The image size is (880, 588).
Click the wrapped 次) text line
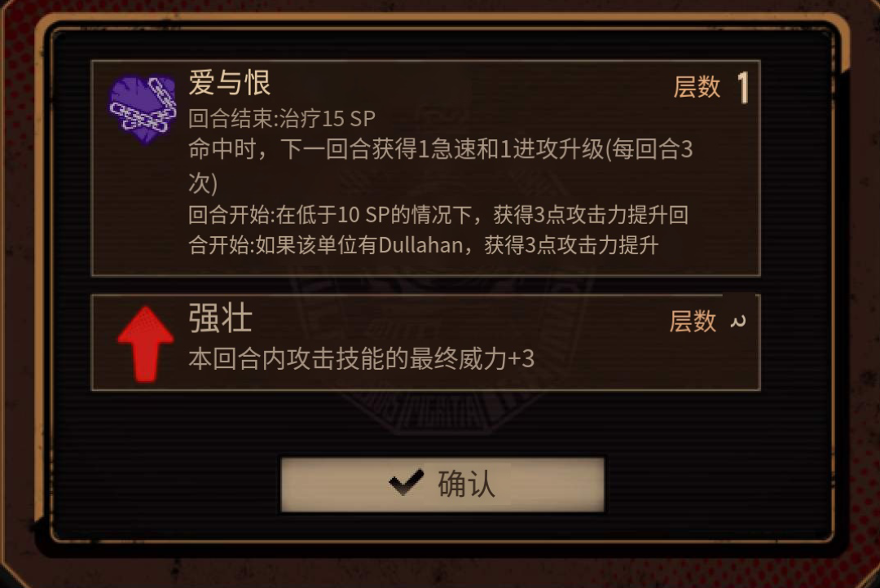[x=203, y=183]
